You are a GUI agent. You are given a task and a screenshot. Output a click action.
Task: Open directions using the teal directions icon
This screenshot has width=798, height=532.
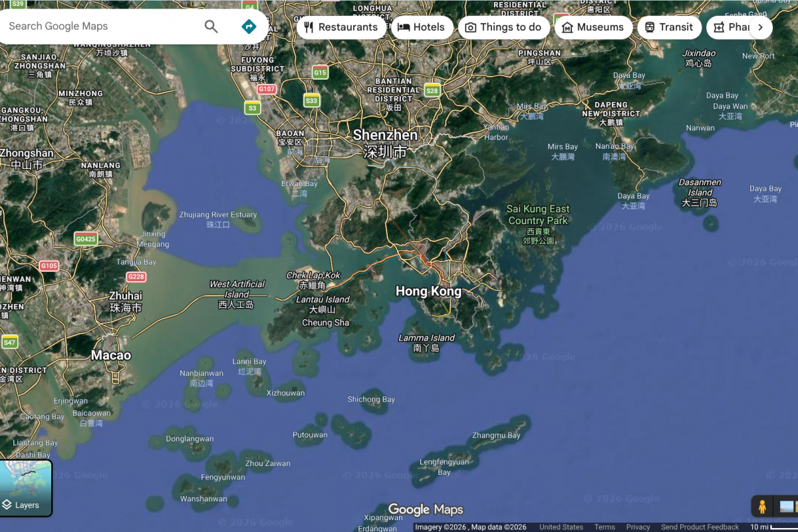(x=249, y=27)
